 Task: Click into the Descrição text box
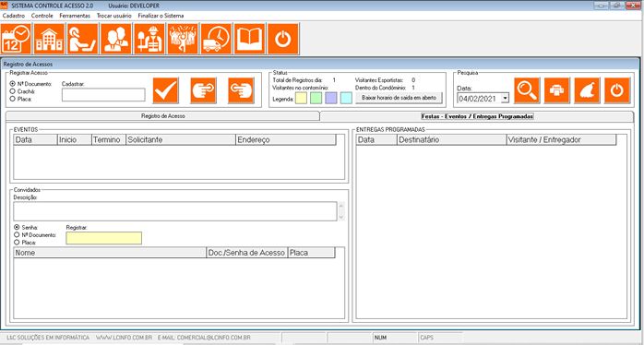coord(175,211)
